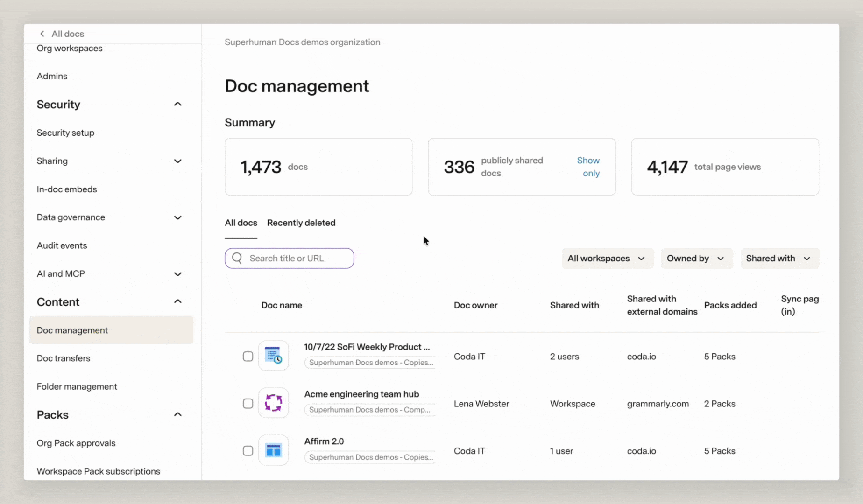Click the Shared with column header
This screenshot has width=863, height=504.
click(x=574, y=305)
